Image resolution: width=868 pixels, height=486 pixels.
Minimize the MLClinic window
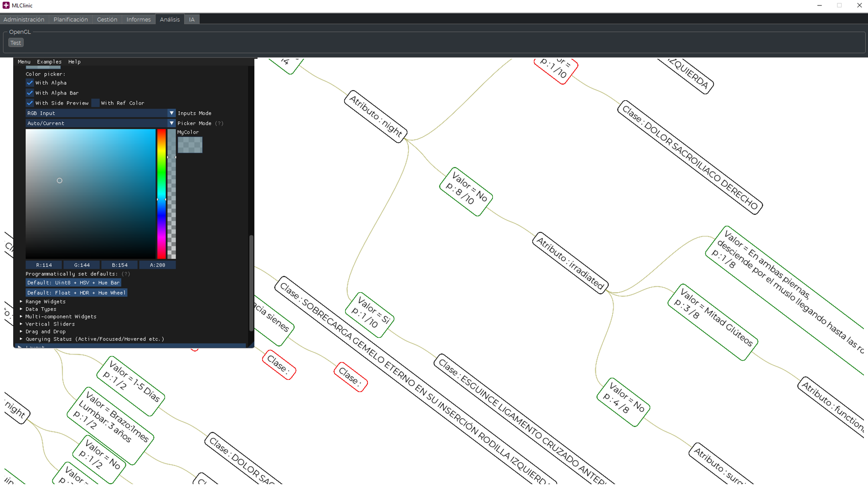coord(819,5)
